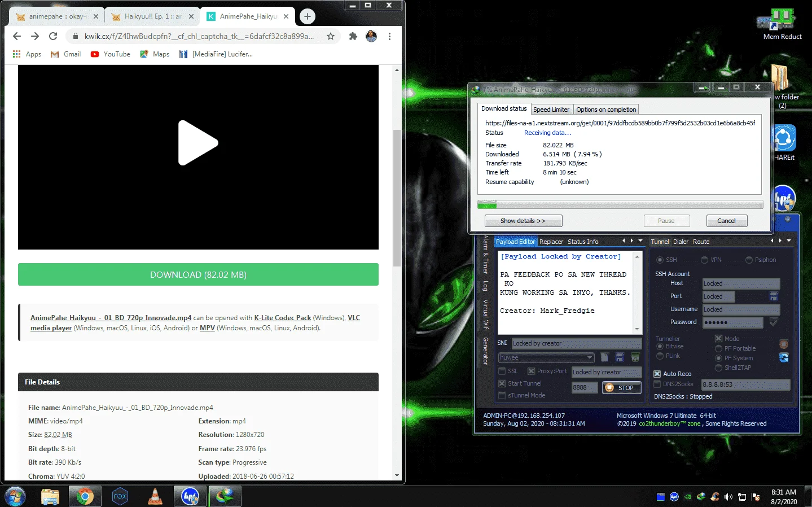Play the video in the Chrome window
The width and height of the screenshot is (812, 507).
pyautogui.click(x=198, y=143)
